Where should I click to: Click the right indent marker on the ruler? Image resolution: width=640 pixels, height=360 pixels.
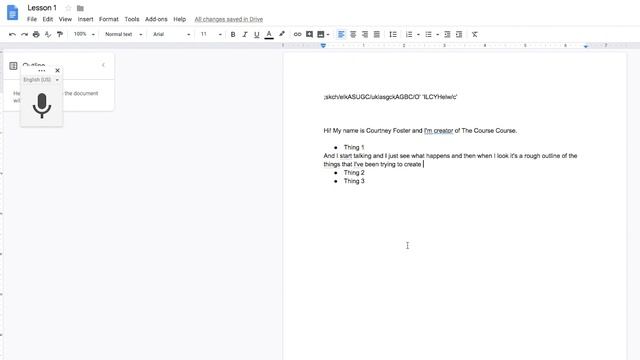tap(586, 46)
